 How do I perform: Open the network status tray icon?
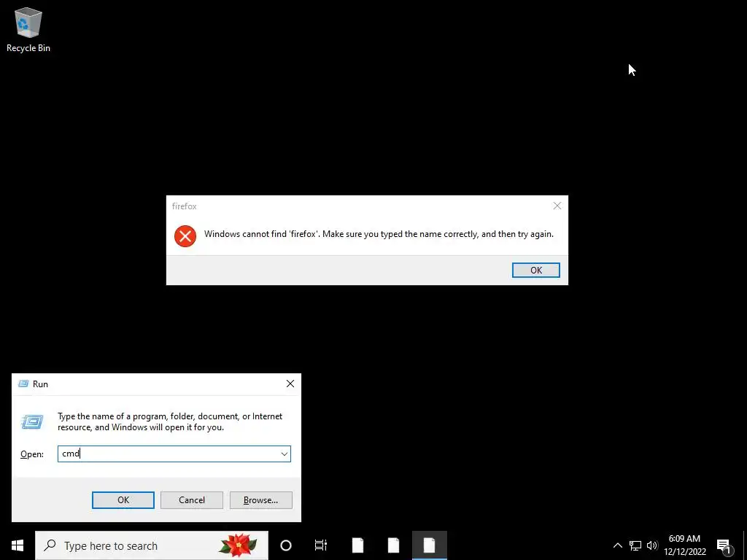[635, 545]
